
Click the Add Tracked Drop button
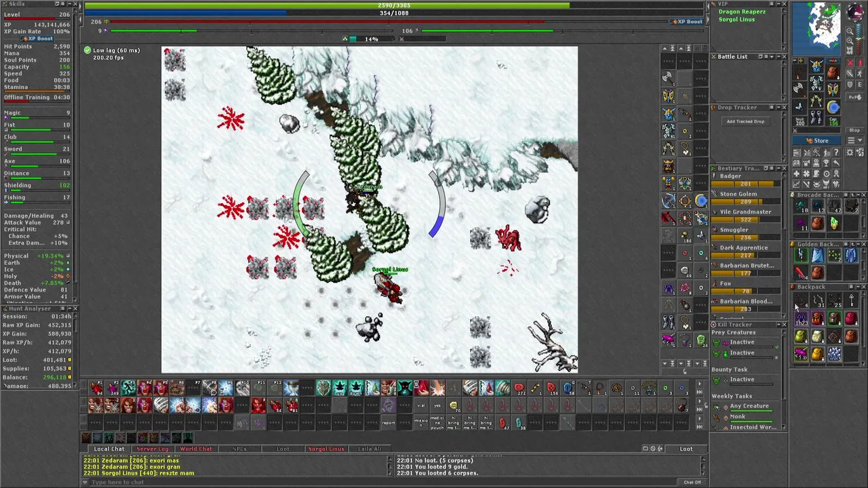(745, 121)
